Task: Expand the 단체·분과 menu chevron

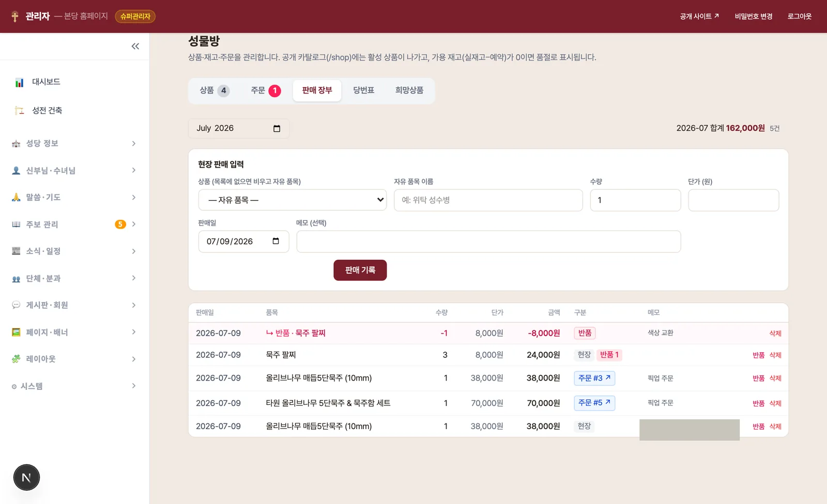Action: 134,278
